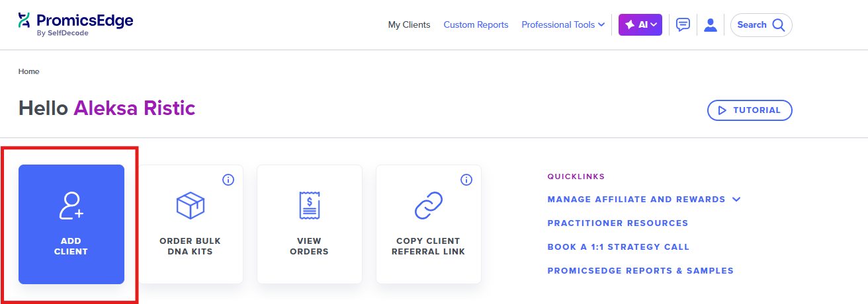Start the Tutorial
The width and height of the screenshot is (868, 304).
tap(750, 110)
